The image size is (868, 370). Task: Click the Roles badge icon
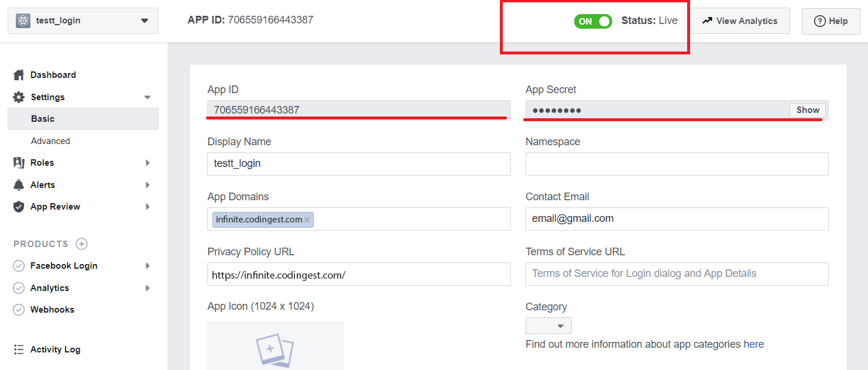19,163
